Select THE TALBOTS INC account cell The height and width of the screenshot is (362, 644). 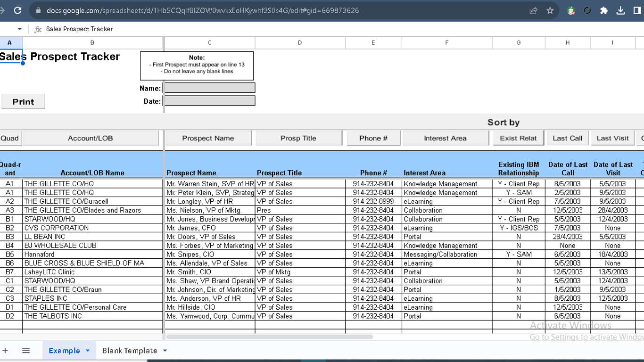[x=92, y=316]
